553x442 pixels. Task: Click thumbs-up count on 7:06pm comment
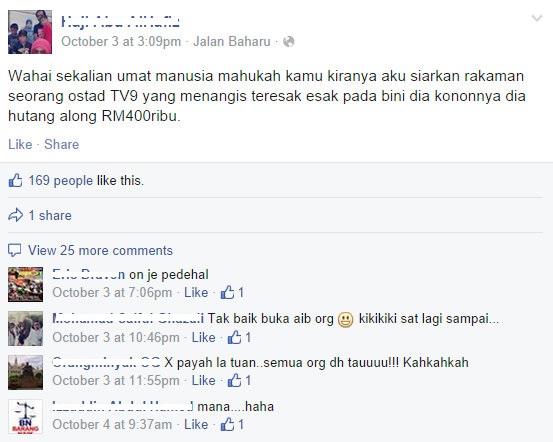232,292
